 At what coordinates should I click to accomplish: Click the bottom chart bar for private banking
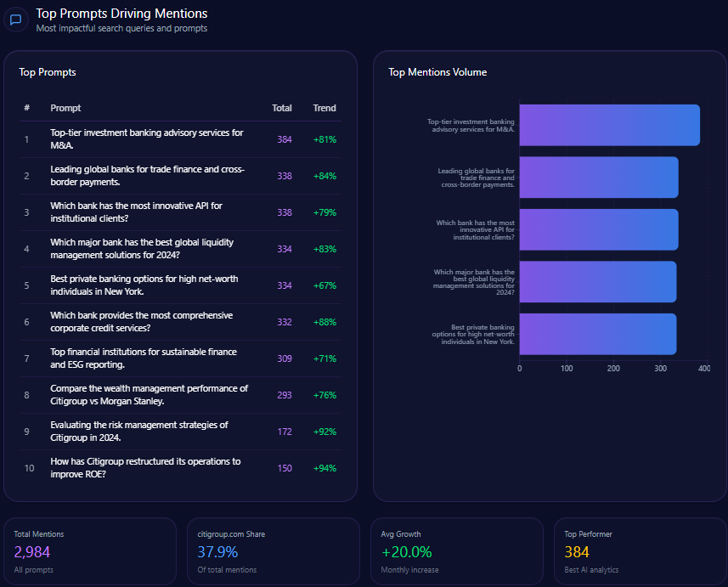pos(597,334)
